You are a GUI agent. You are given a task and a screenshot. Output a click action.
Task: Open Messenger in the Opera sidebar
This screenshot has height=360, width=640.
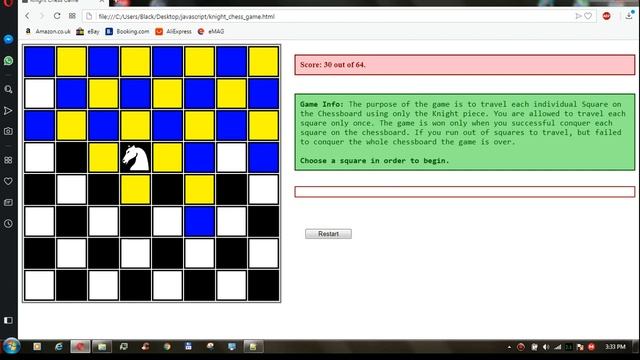[x=8, y=39]
